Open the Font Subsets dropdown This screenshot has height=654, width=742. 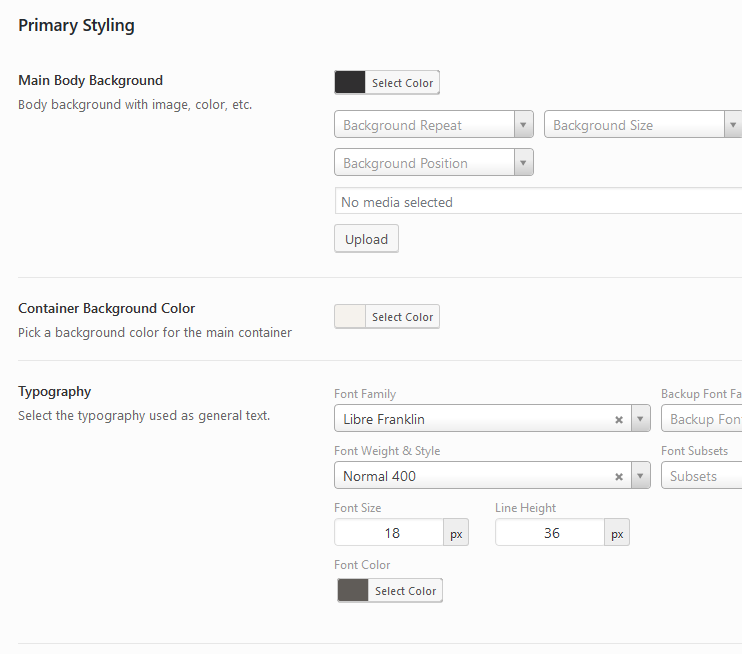tap(701, 476)
